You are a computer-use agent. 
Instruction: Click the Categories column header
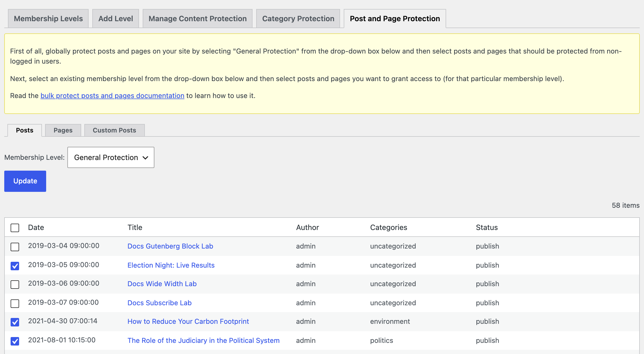click(389, 227)
